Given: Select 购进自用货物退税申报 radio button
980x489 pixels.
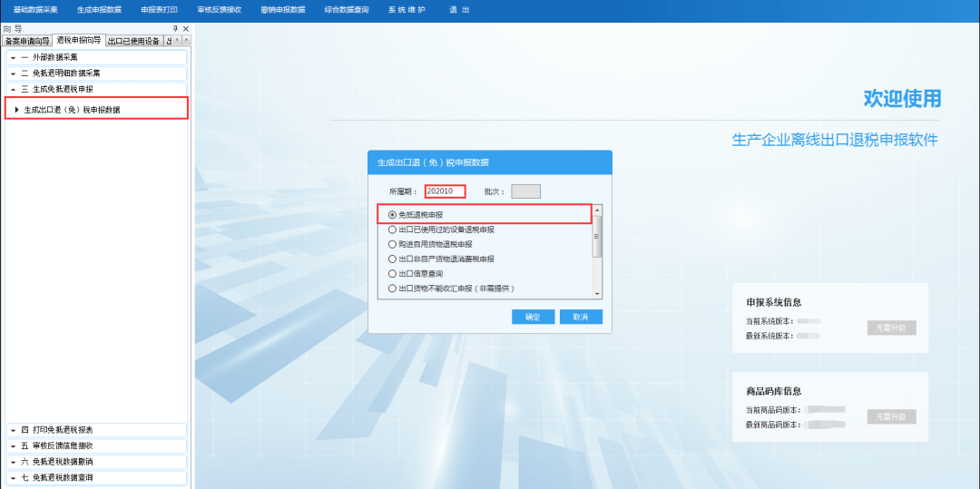Looking at the screenshot, I should [392, 244].
